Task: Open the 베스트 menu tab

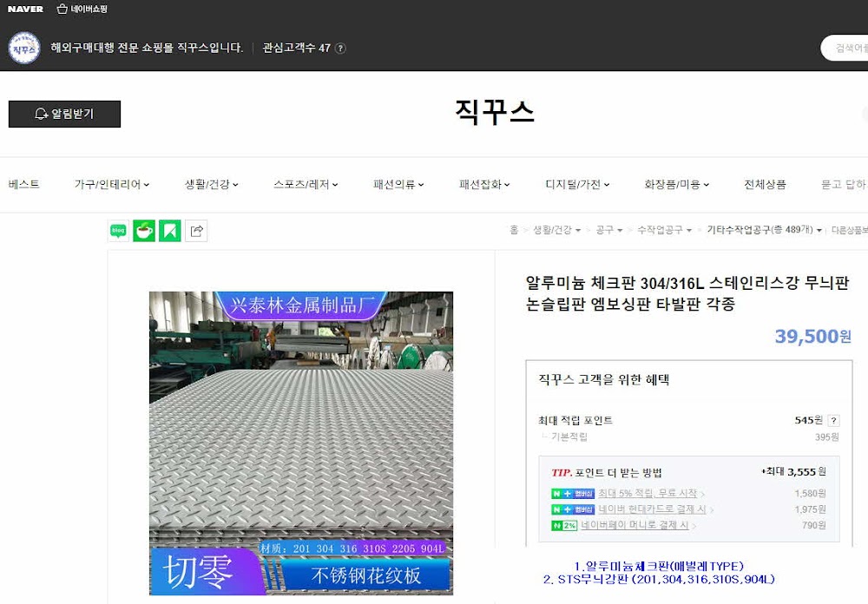Action: (x=23, y=184)
